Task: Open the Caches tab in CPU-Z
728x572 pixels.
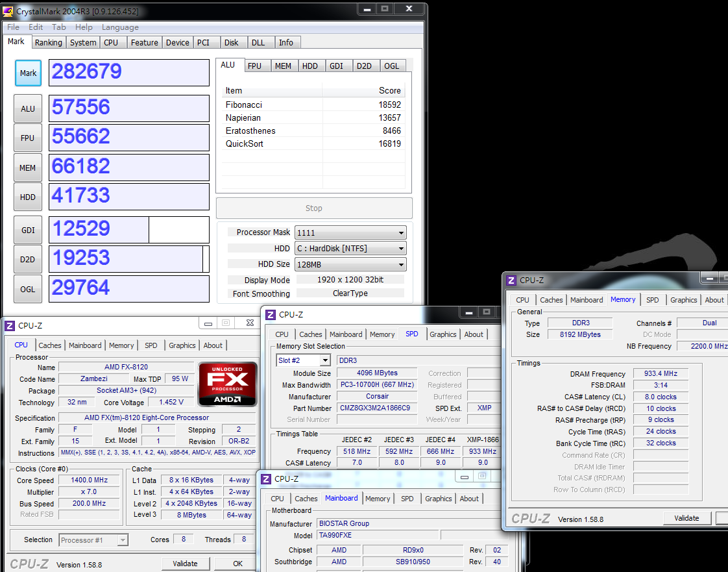Action: [x=50, y=345]
